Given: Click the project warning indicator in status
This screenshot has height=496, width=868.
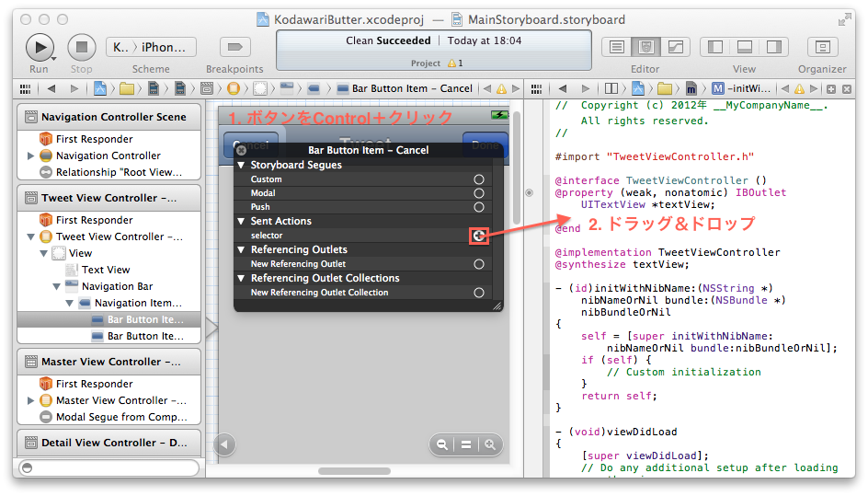Looking at the screenshot, I should (455, 63).
